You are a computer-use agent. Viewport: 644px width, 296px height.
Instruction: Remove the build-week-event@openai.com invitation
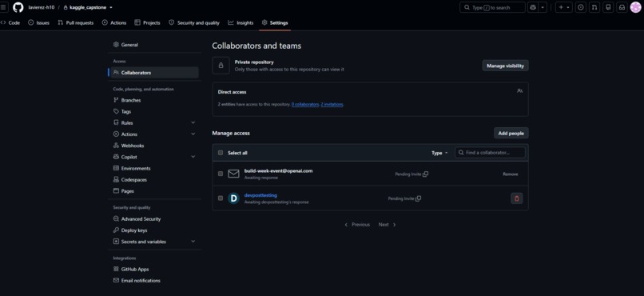click(511, 174)
